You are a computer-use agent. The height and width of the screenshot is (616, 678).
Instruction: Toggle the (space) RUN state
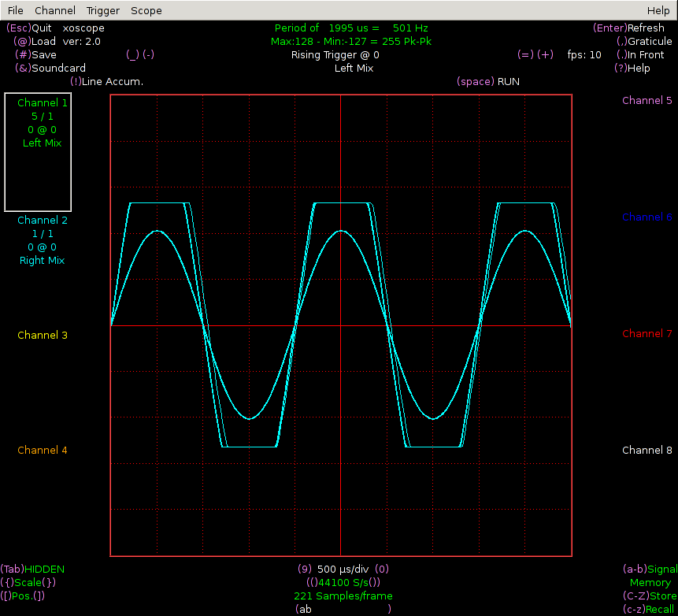(x=487, y=82)
